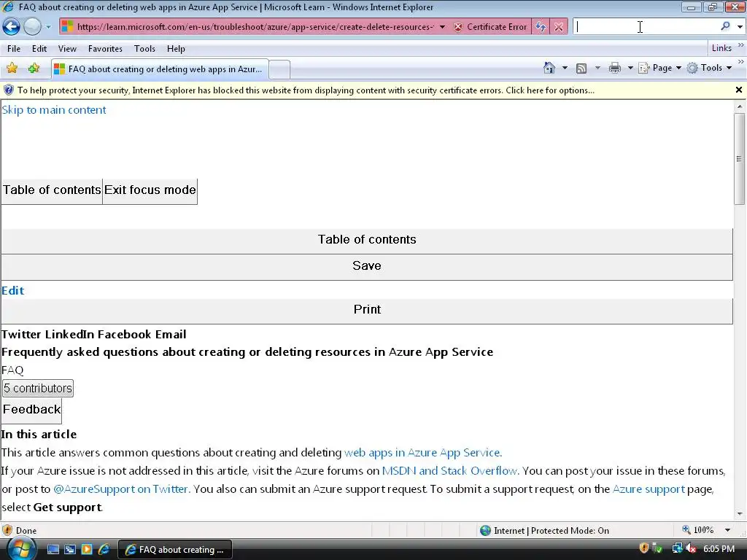Click the Refresh page icon
Viewport: 747px width, 560px height.
tap(541, 27)
